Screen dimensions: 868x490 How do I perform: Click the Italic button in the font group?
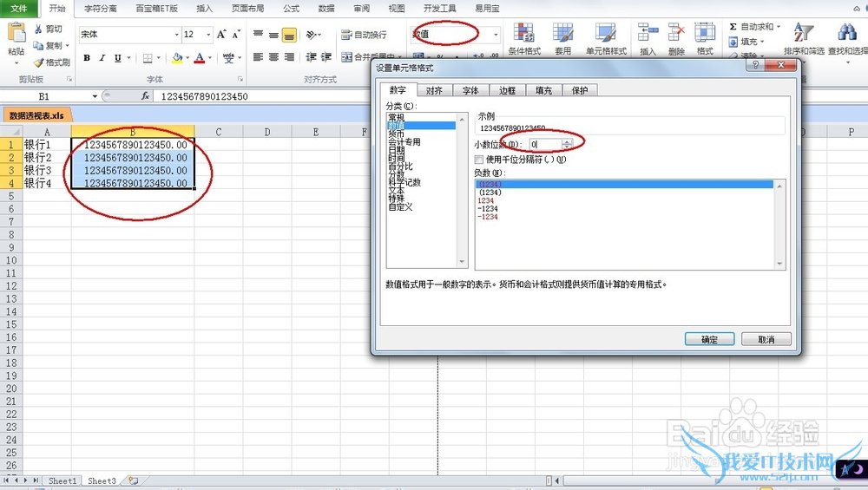[x=103, y=58]
